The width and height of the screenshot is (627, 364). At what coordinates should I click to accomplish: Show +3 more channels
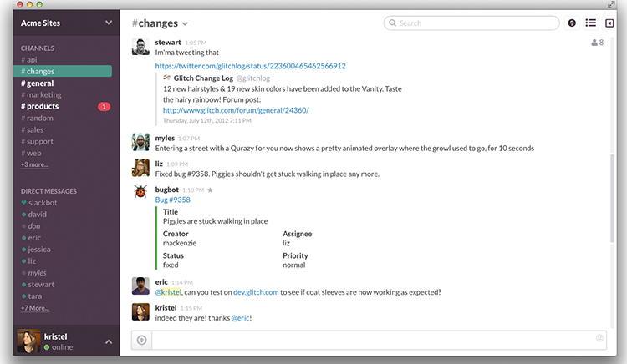tap(34, 165)
